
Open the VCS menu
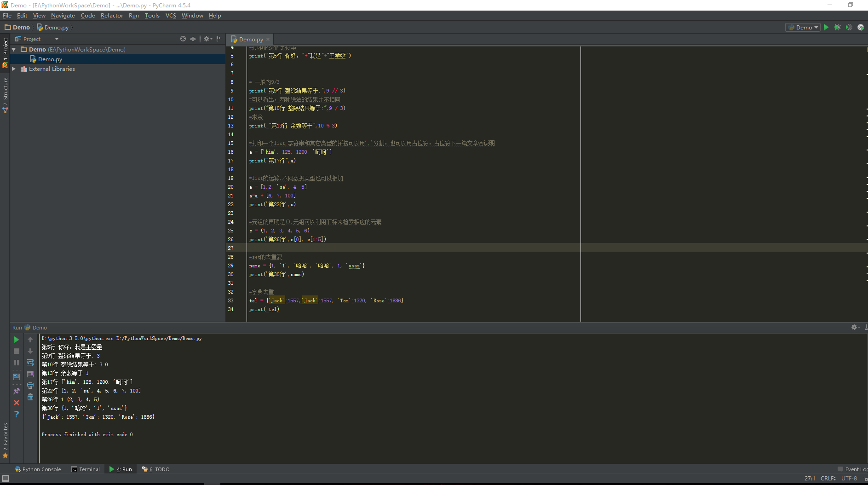click(171, 16)
